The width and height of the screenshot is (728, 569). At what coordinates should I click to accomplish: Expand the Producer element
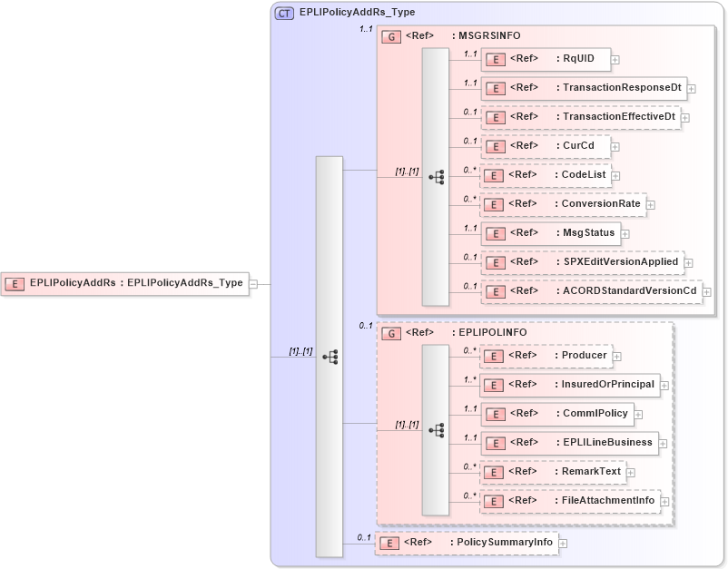617,356
